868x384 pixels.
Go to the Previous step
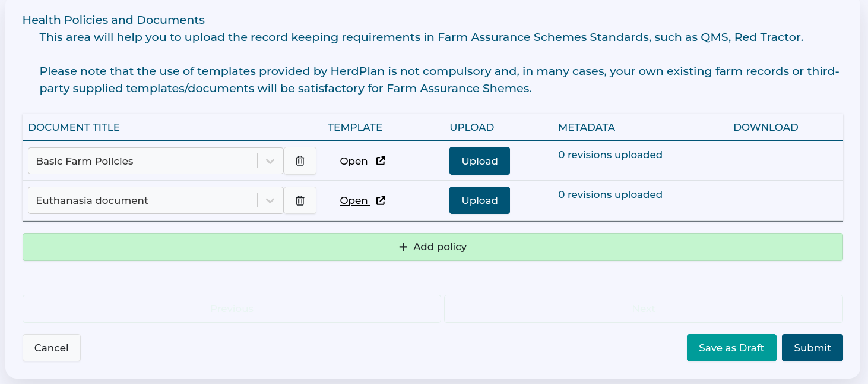click(x=232, y=309)
